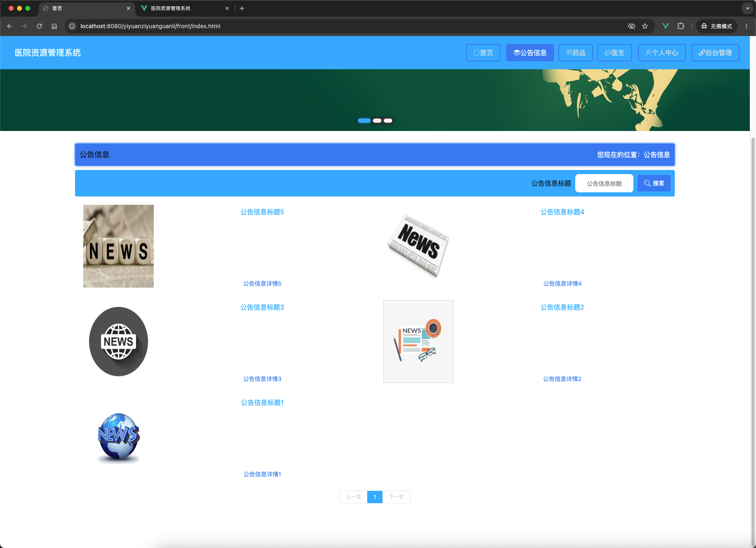
Task: Close the 医院资源管理系统 tab
Action: [227, 8]
